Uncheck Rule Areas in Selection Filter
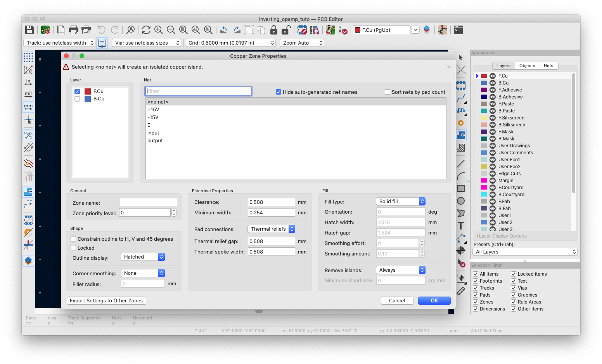The width and height of the screenshot is (602, 364). pyautogui.click(x=514, y=302)
